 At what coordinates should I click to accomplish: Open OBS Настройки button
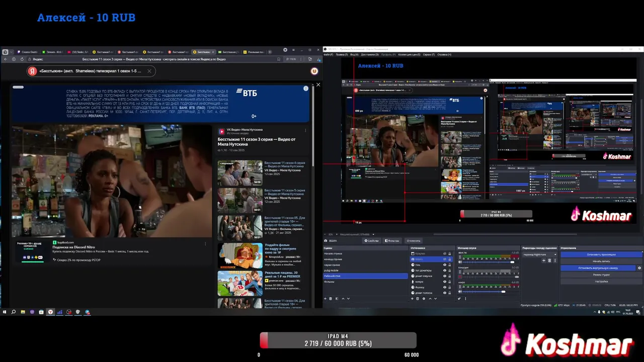click(602, 282)
